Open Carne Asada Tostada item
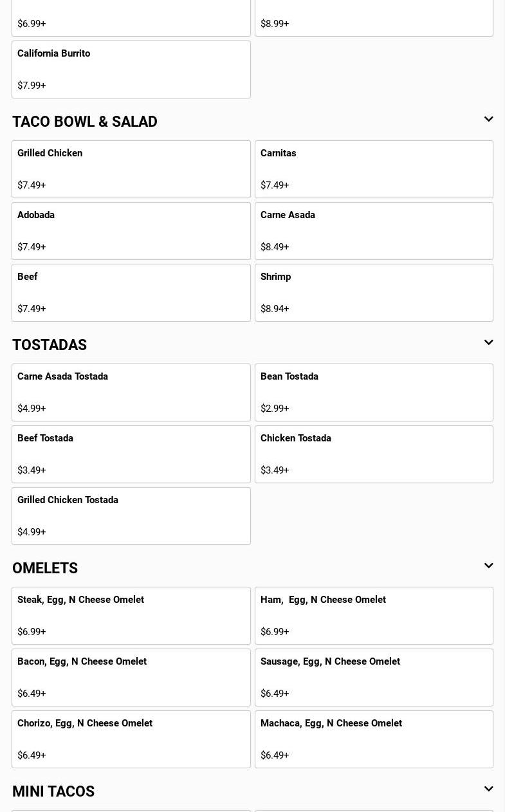The width and height of the screenshot is (505, 812). pos(131,392)
